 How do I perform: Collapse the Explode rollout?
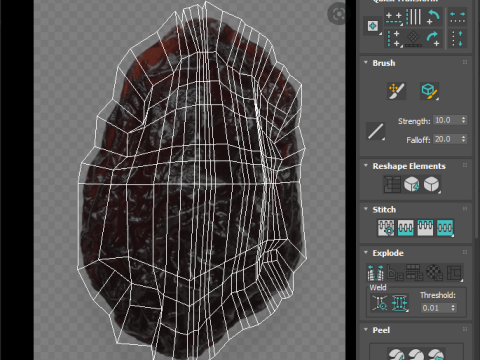[x=366, y=252]
